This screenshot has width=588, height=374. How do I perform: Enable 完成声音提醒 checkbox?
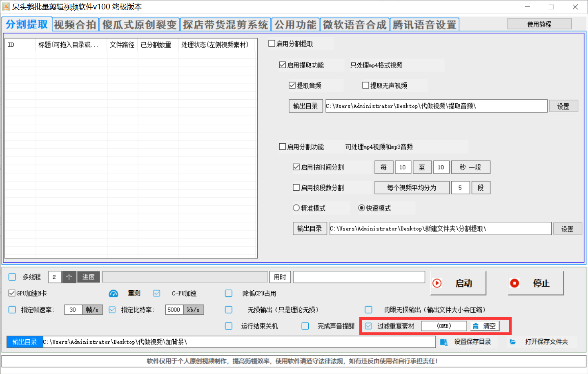[x=305, y=326]
